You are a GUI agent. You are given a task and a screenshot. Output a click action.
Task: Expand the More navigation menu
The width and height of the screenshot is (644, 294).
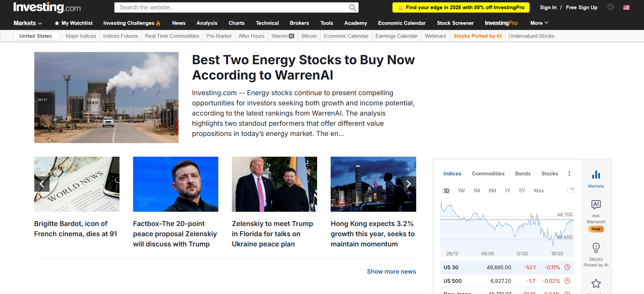coord(539,23)
